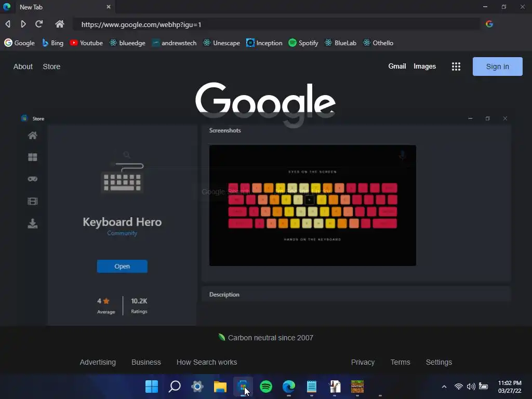Open the taskbar clock and date
The image size is (532, 399).
pyautogui.click(x=510, y=387)
